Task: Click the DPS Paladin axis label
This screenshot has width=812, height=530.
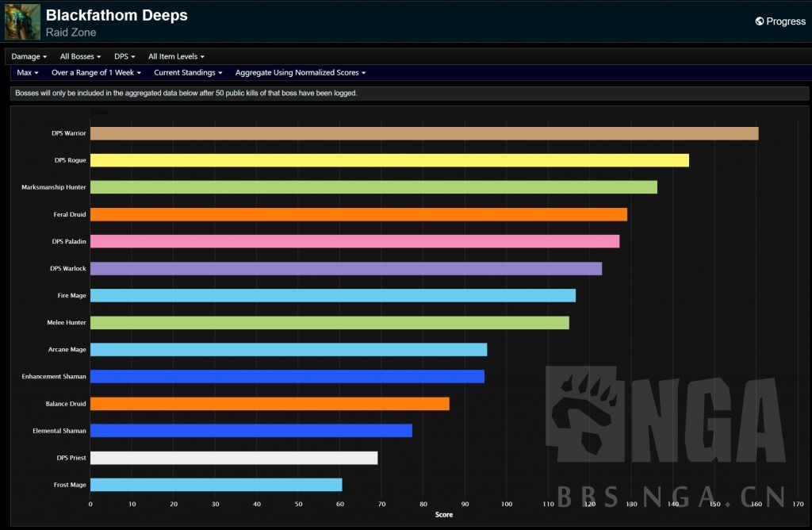Action: (69, 241)
